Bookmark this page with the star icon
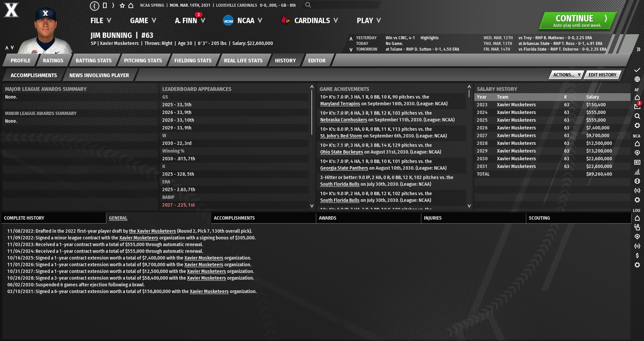 122,5
